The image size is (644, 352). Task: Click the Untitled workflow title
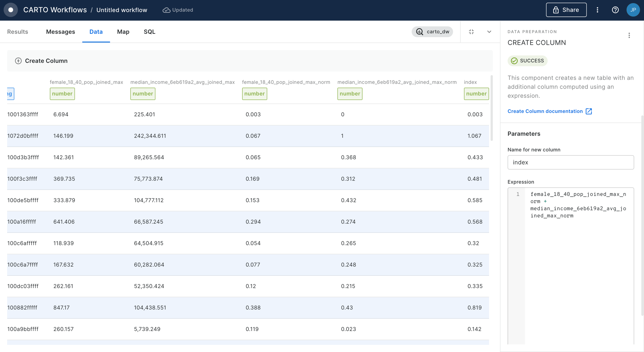point(122,10)
